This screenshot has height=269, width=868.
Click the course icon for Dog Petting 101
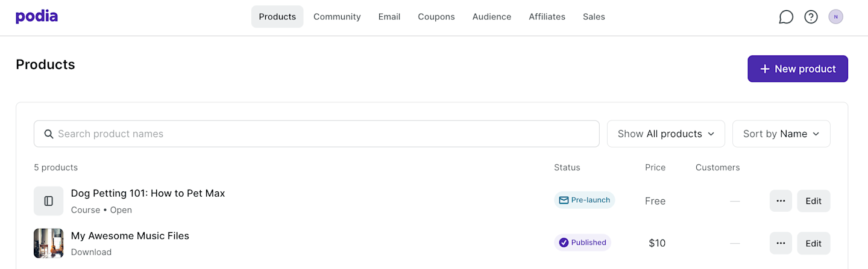[49, 201]
